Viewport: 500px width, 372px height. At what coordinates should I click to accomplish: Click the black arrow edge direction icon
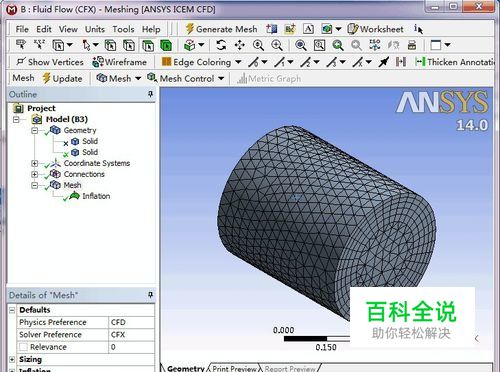click(384, 62)
